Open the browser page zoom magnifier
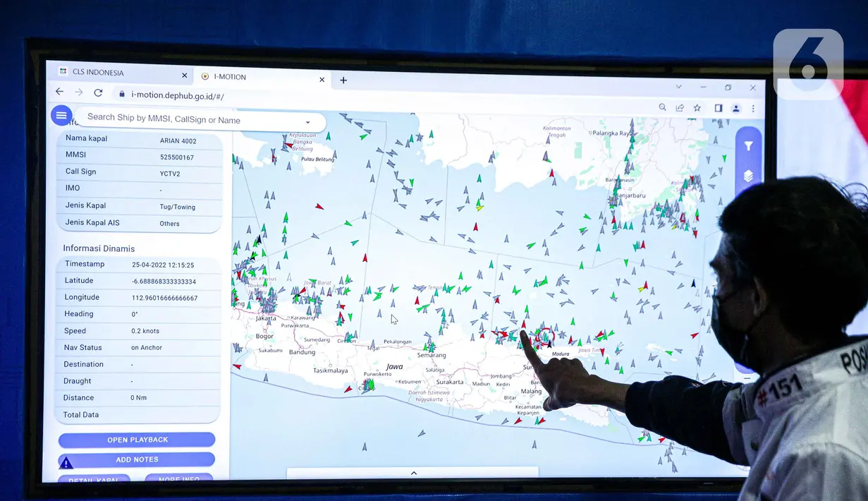The height and width of the screenshot is (501, 868). coord(663,107)
